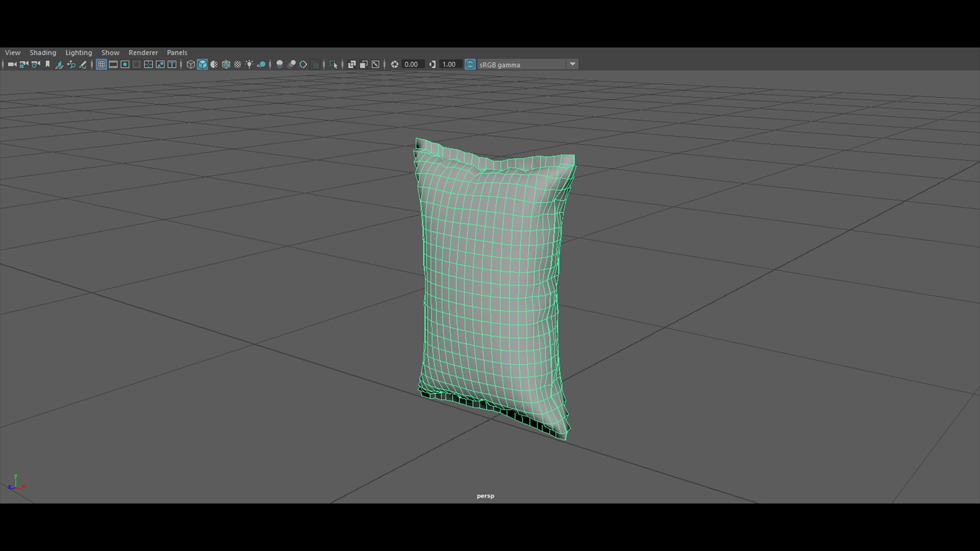This screenshot has height=551, width=980.
Task: Toggle 2D Pan/Zoom icon
Action: pyautogui.click(x=71, y=64)
